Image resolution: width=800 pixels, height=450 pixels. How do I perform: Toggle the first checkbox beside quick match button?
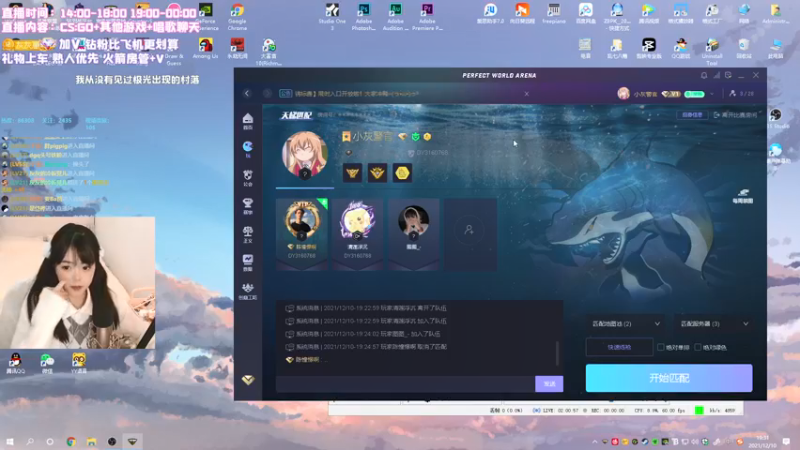click(x=661, y=347)
